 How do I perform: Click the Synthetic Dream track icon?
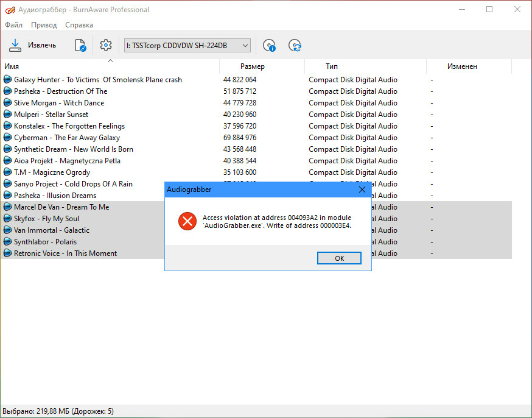tap(7, 149)
